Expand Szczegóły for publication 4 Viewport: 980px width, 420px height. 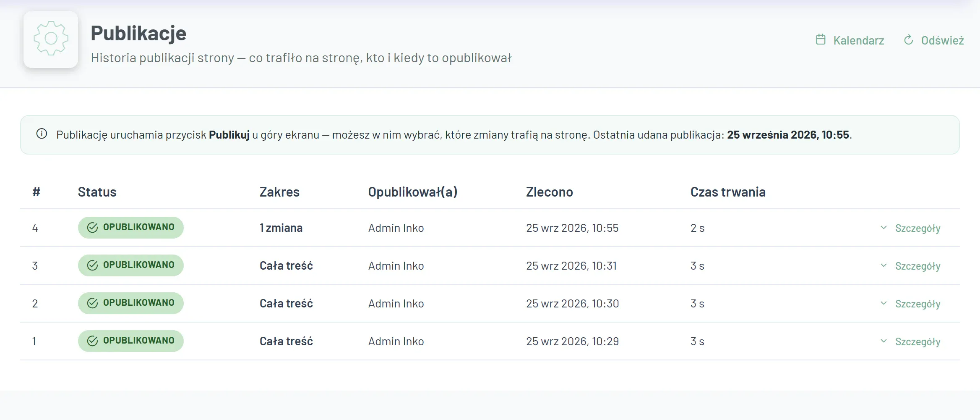[x=910, y=228]
